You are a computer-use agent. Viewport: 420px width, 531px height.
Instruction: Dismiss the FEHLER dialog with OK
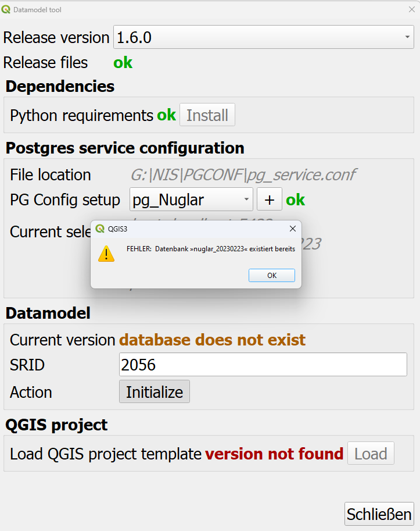coord(271,275)
